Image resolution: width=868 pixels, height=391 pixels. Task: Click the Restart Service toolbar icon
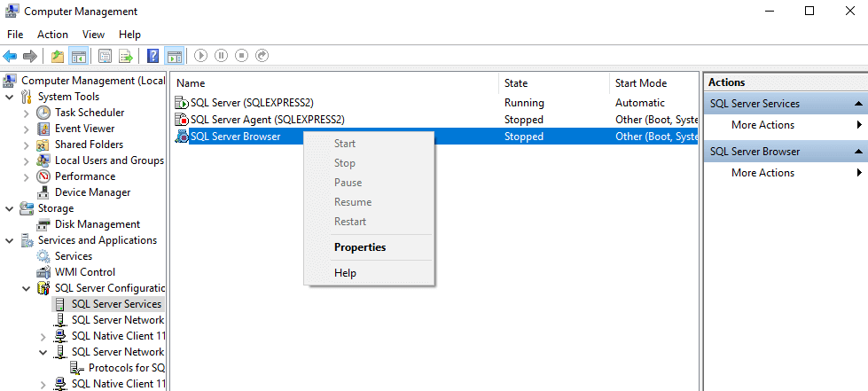coord(262,56)
